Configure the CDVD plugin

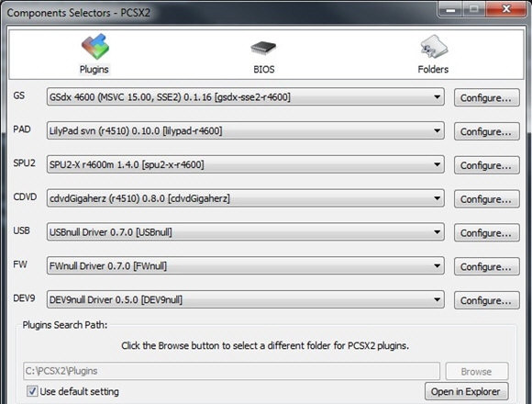coord(486,199)
